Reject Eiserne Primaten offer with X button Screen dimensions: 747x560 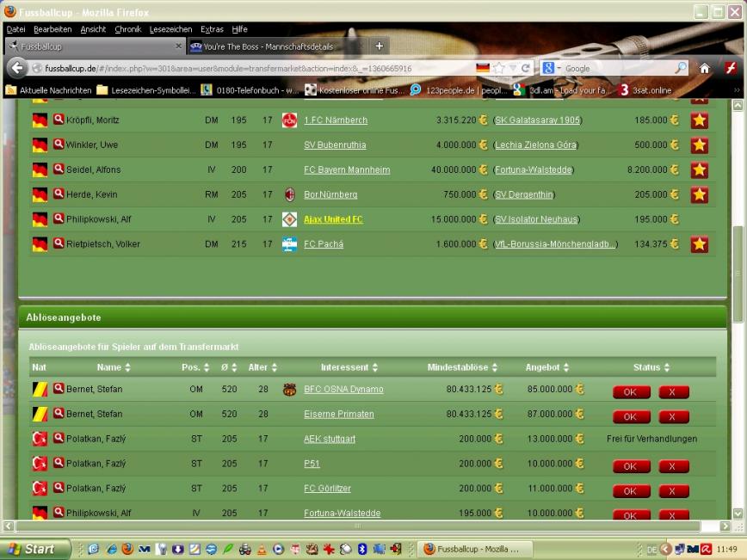point(673,416)
